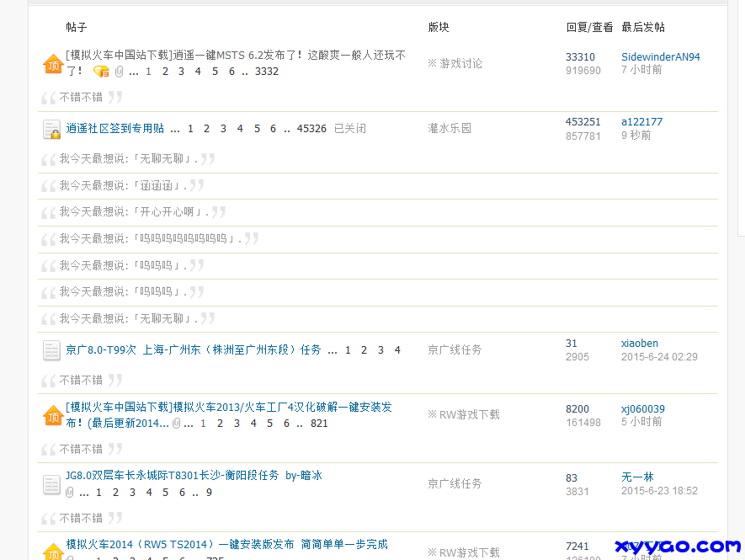Click the sticky 顶 icon on MSTS 6.2 thread
The width and height of the screenshot is (745, 560).
pos(52,62)
